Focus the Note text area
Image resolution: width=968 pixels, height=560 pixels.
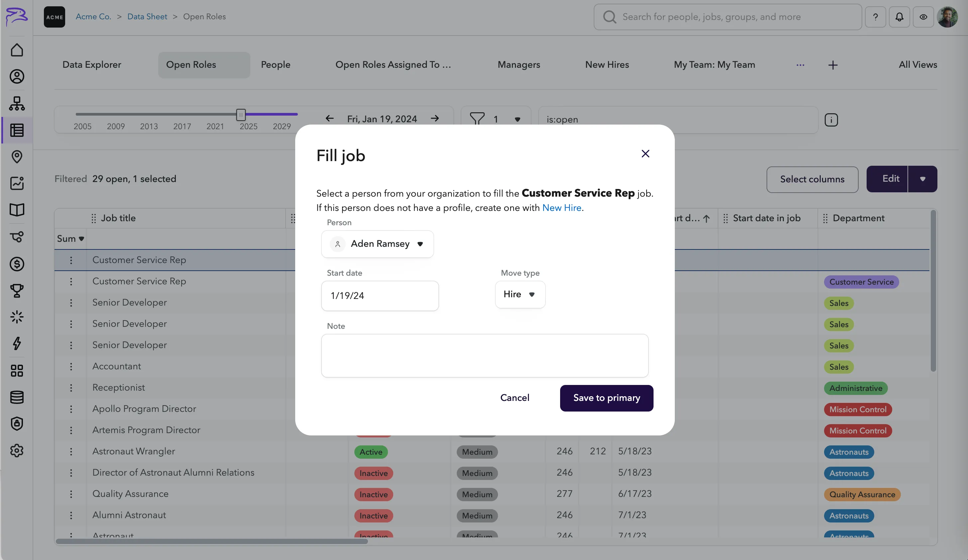[x=485, y=355]
